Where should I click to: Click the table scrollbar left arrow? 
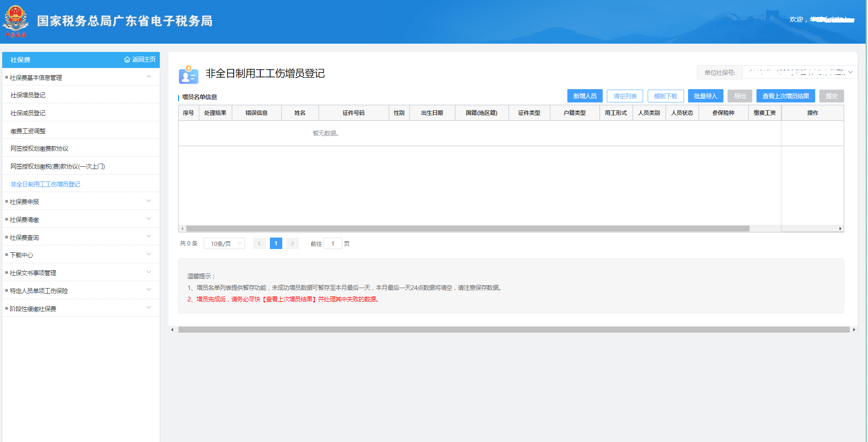click(x=182, y=229)
